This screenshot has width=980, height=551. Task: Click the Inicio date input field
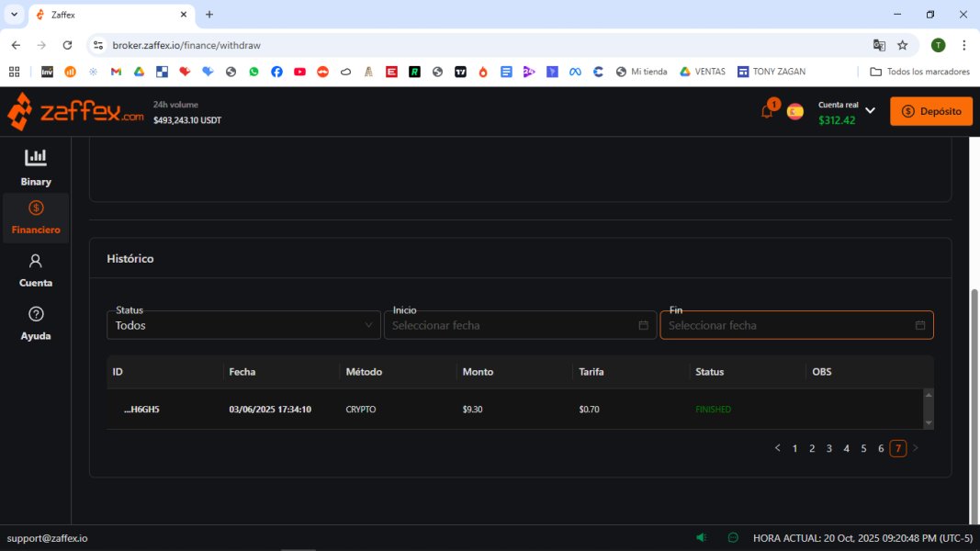coord(511,325)
